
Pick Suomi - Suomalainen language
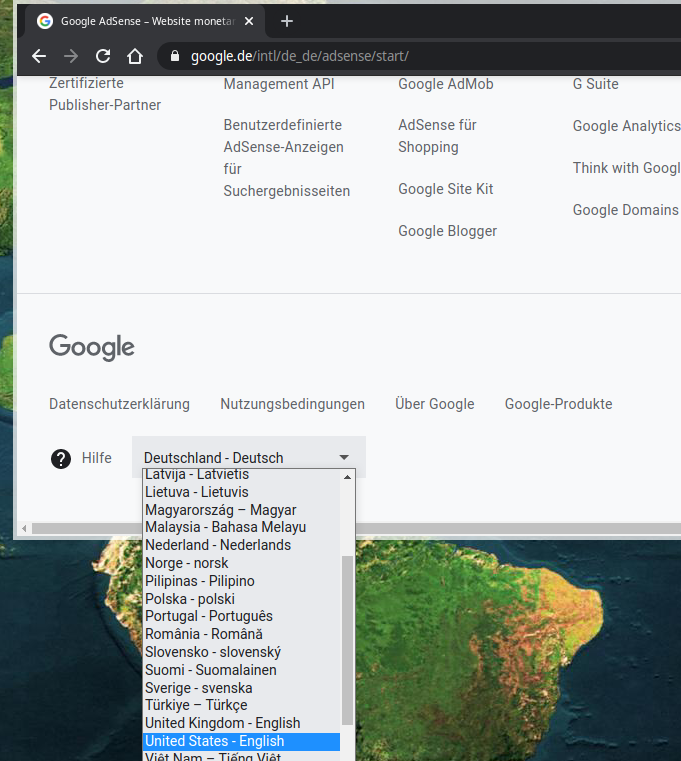[x=242, y=670]
